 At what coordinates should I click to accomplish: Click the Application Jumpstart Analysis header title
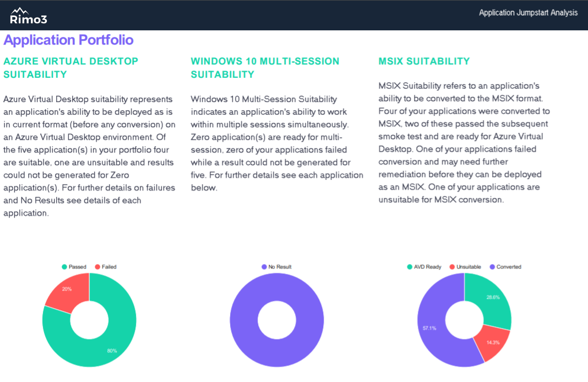(x=528, y=13)
